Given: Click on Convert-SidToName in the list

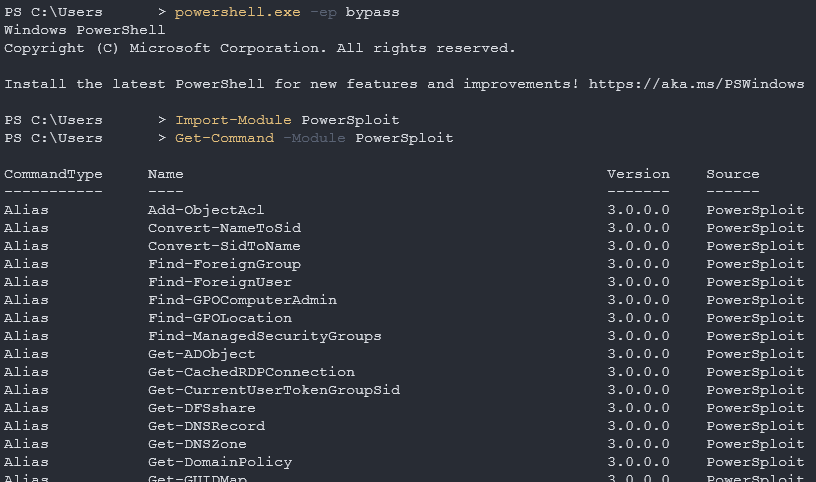Looking at the screenshot, I should click(x=224, y=246).
